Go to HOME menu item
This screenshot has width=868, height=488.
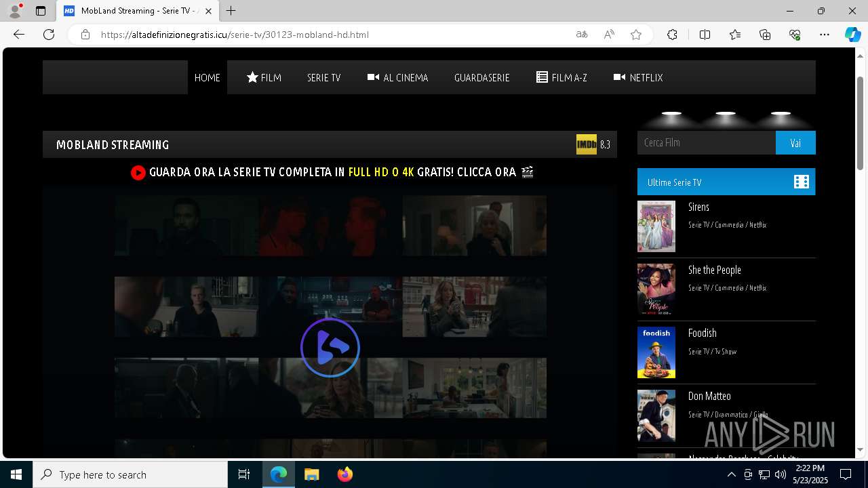208,77
